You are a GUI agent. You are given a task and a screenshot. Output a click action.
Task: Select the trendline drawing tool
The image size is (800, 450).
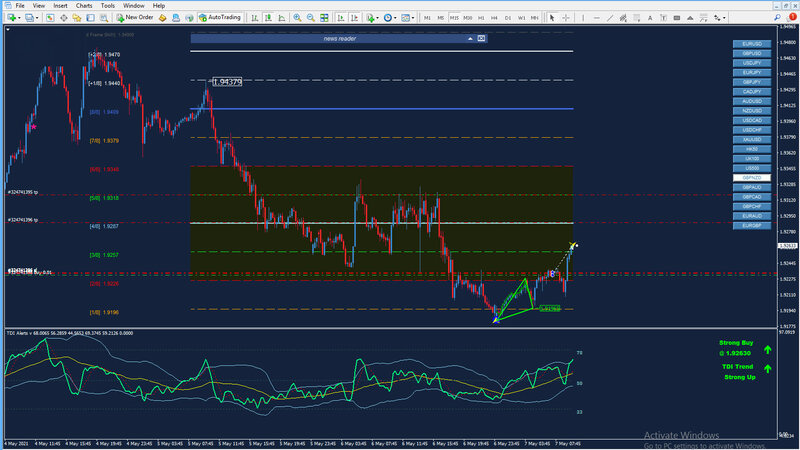pos(610,18)
